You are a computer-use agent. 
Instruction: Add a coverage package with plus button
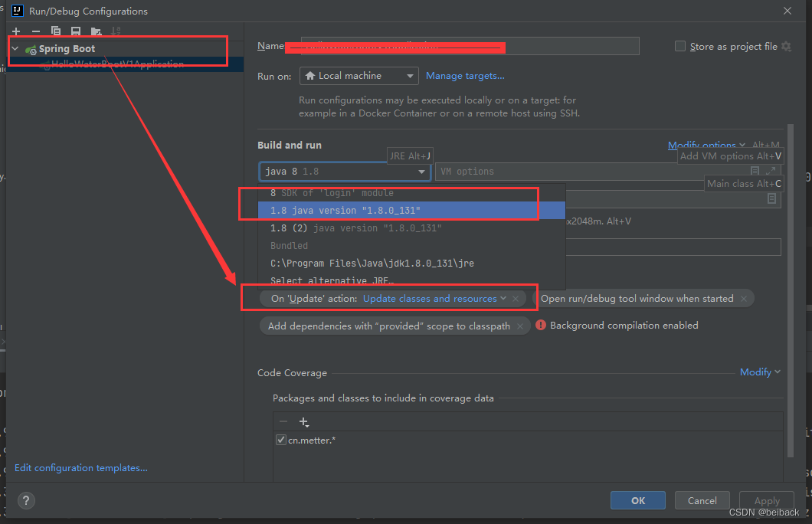click(x=304, y=422)
